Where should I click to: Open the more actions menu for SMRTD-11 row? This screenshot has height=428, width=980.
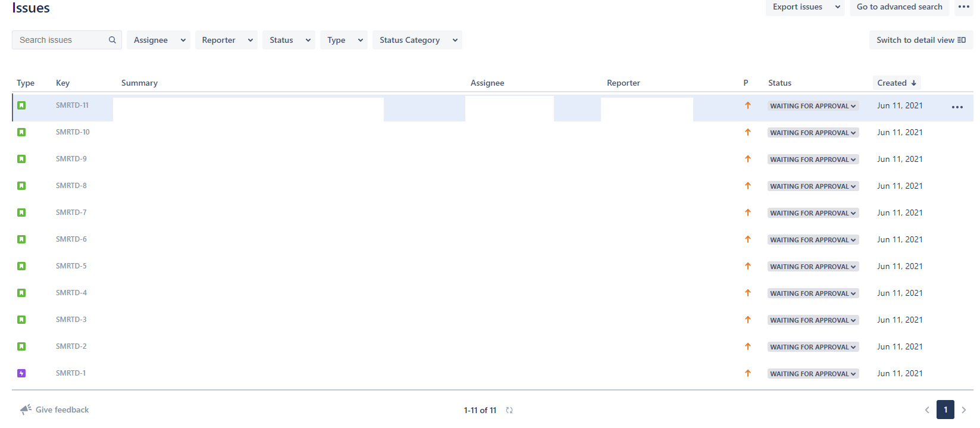pos(957,107)
